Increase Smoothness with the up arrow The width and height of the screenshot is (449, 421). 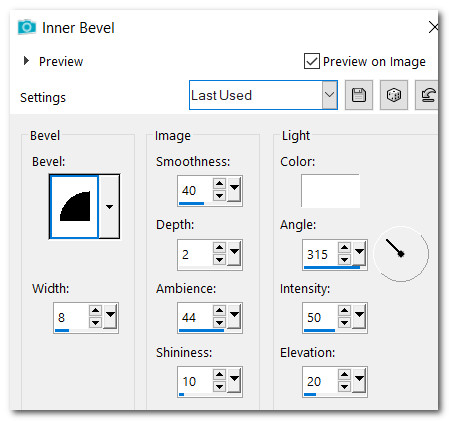pyautogui.click(x=219, y=183)
